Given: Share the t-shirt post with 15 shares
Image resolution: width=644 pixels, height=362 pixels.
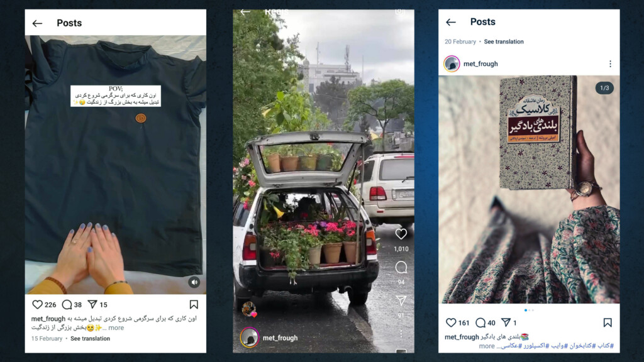Looking at the screenshot, I should pos(92,304).
